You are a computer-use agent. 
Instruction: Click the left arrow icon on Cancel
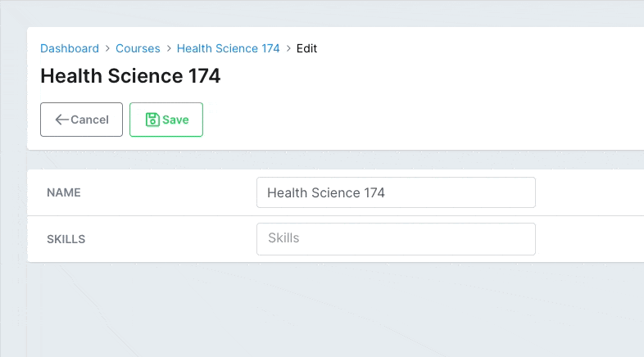(62, 120)
